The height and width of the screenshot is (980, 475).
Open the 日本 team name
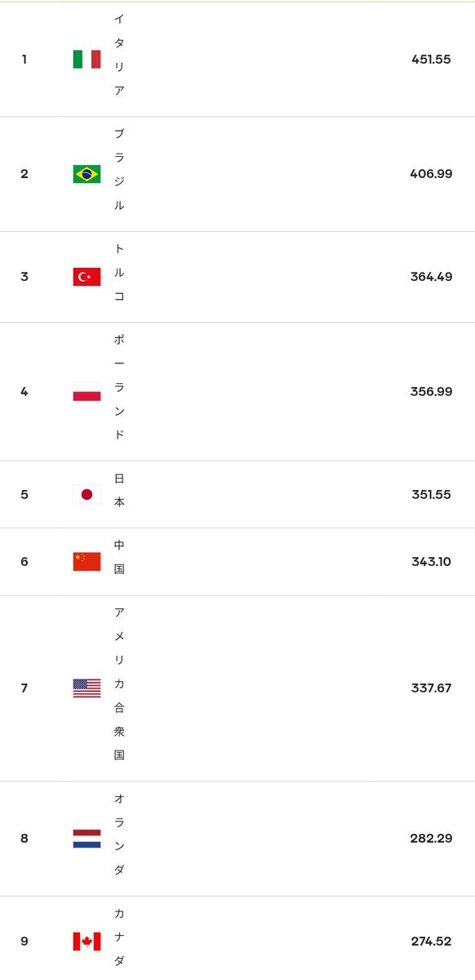point(119,490)
